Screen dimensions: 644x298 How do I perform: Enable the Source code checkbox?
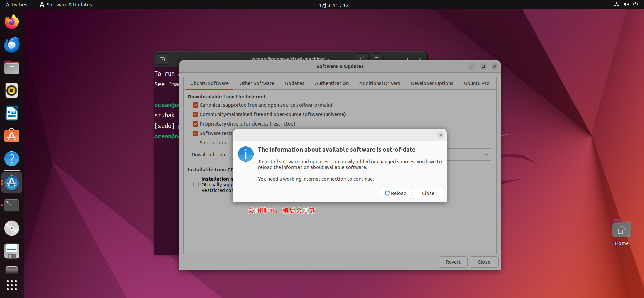[196, 143]
